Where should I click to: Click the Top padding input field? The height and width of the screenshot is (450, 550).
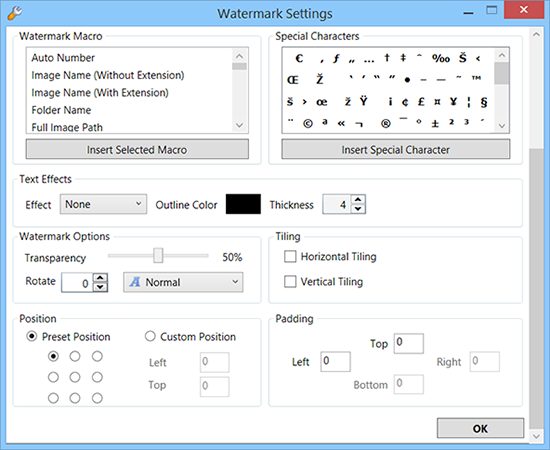click(x=409, y=343)
